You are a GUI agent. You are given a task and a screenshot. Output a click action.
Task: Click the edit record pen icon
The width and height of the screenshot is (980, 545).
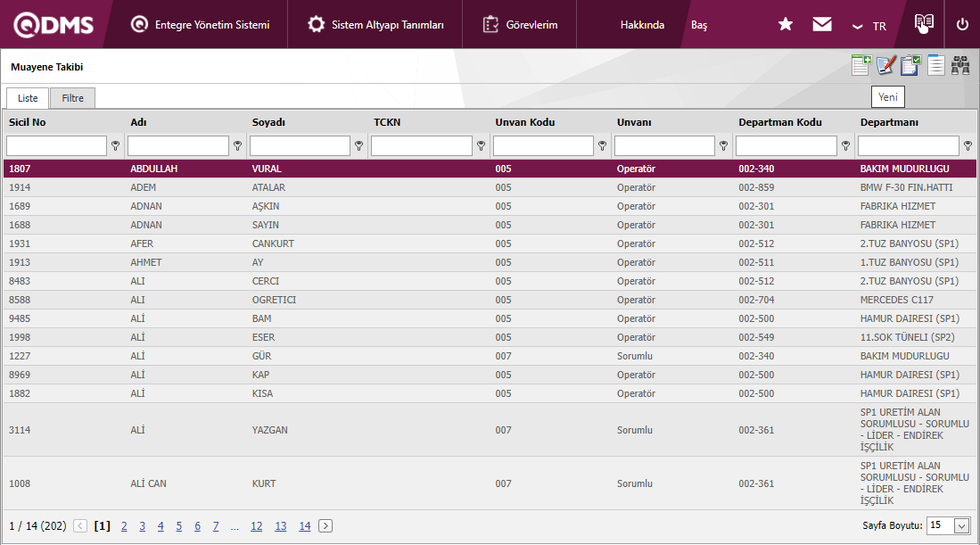click(x=885, y=65)
